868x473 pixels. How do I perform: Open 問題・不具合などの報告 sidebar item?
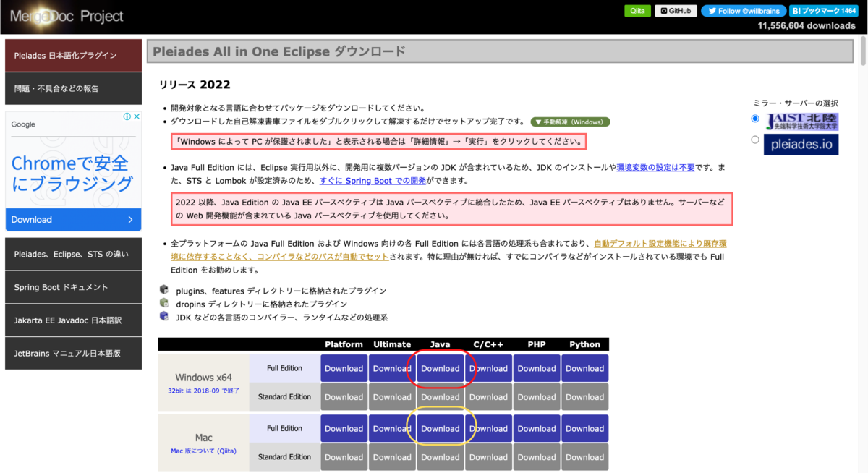tap(73, 88)
